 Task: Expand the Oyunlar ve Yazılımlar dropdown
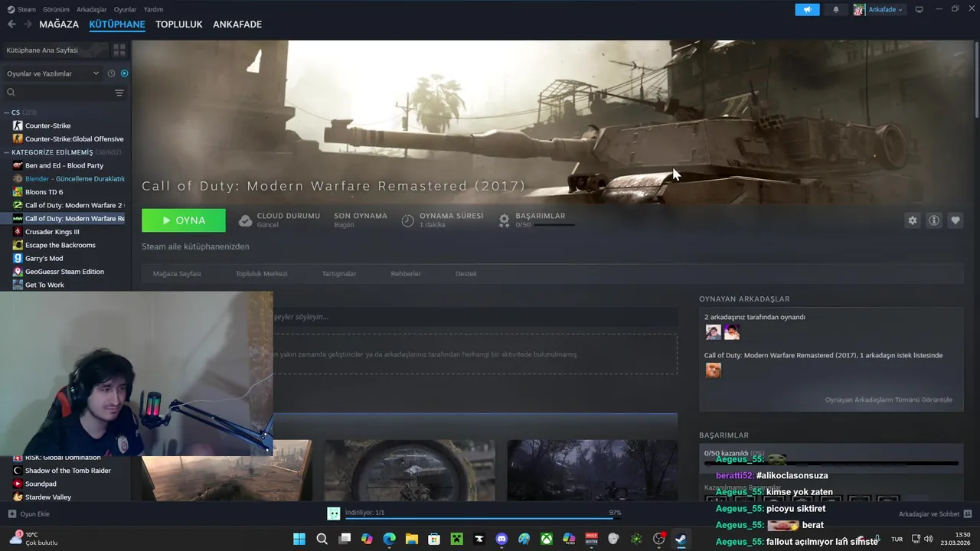coord(52,73)
